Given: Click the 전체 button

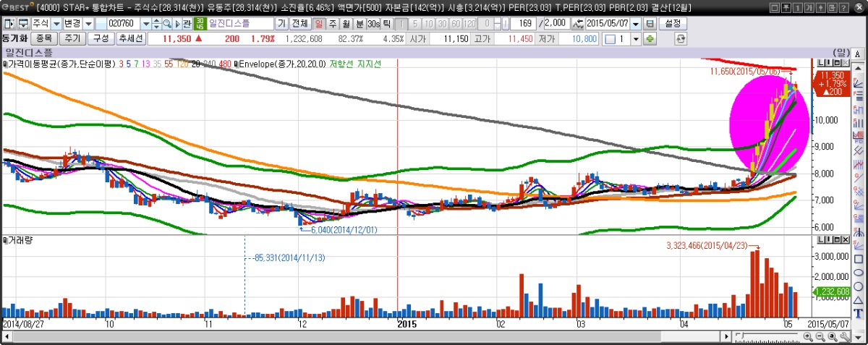Looking at the screenshot, I should click(x=299, y=24).
